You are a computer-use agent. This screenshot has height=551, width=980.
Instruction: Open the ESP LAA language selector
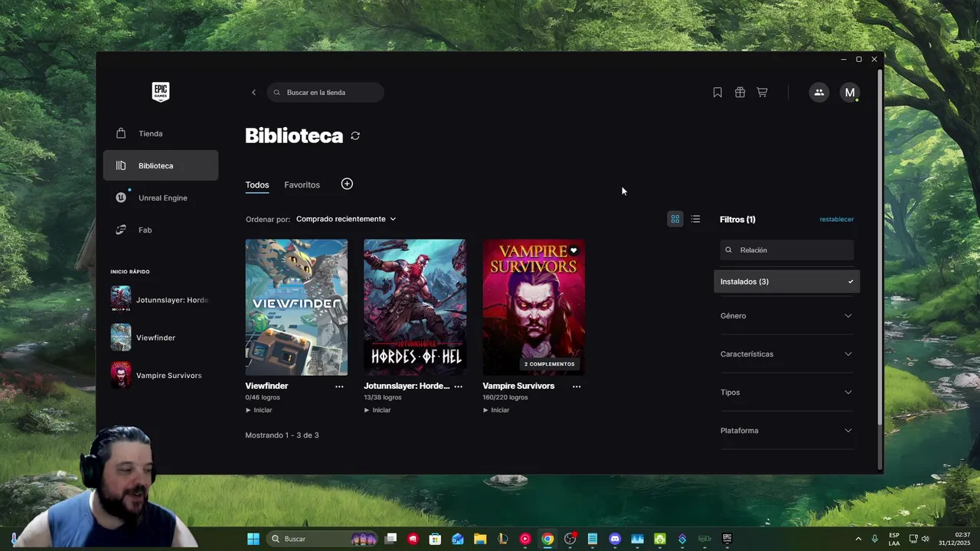tap(894, 539)
